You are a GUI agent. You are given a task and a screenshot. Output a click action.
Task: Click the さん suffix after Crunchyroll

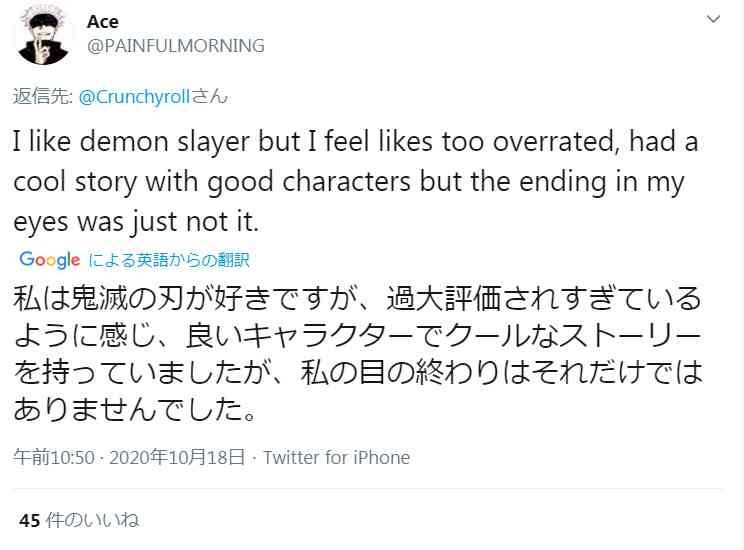[209, 97]
